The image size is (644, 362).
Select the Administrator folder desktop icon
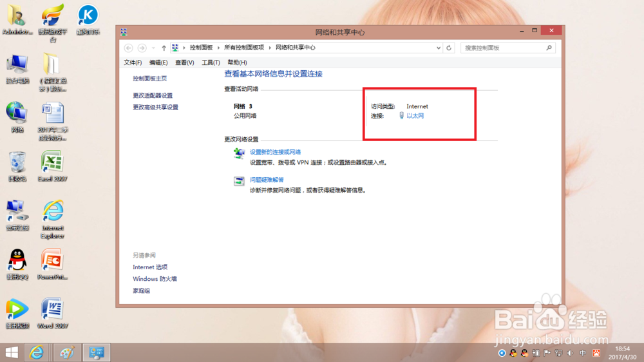point(17,20)
